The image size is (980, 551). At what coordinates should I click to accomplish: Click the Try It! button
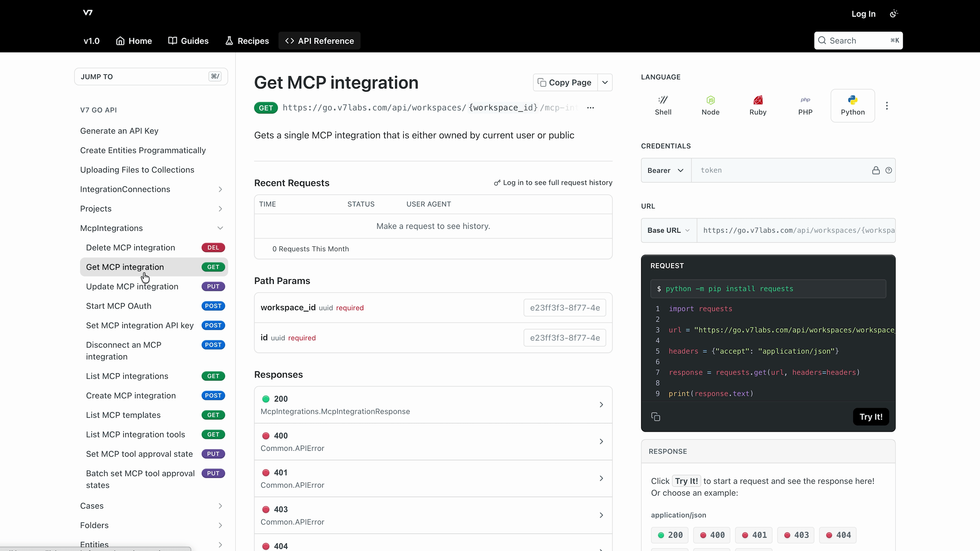coord(871,417)
